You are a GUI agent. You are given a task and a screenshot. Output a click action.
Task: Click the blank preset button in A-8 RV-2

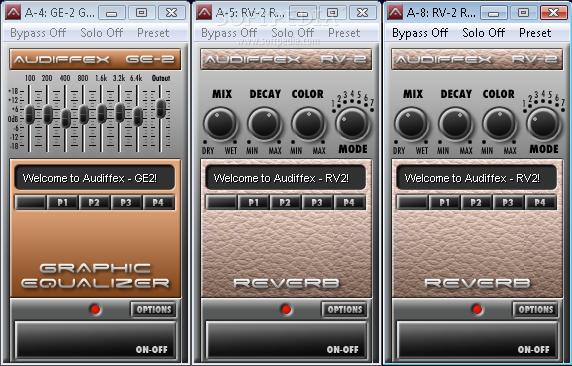tap(413, 203)
